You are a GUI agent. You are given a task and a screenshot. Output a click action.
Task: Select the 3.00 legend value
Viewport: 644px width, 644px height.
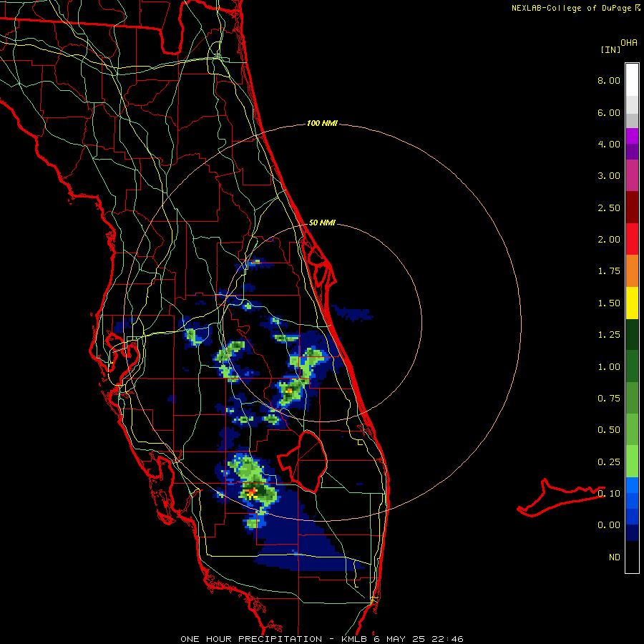(609, 176)
